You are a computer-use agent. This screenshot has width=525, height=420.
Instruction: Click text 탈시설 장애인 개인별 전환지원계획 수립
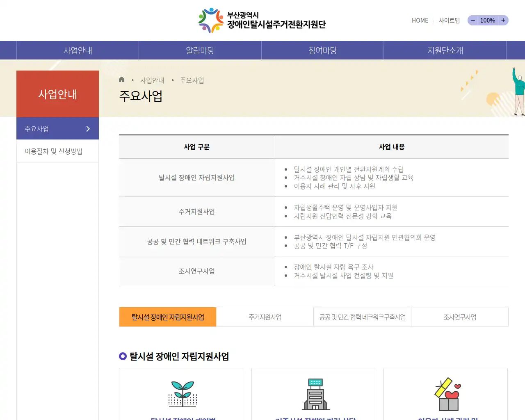click(x=349, y=169)
